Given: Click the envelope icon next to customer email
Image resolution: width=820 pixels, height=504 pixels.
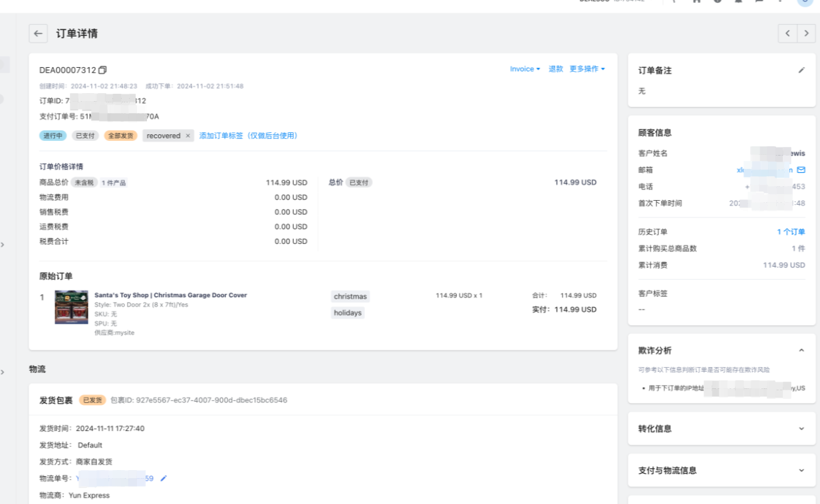Looking at the screenshot, I should [801, 170].
